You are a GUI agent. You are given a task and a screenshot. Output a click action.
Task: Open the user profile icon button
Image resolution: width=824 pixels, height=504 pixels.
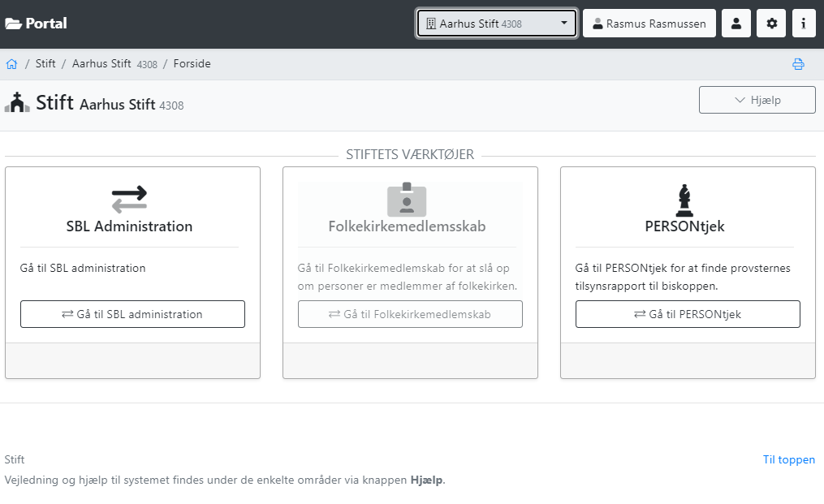coord(736,24)
